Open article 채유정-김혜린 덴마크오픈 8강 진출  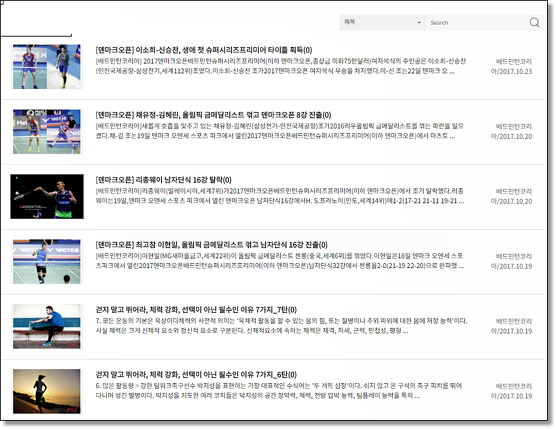coord(213,115)
